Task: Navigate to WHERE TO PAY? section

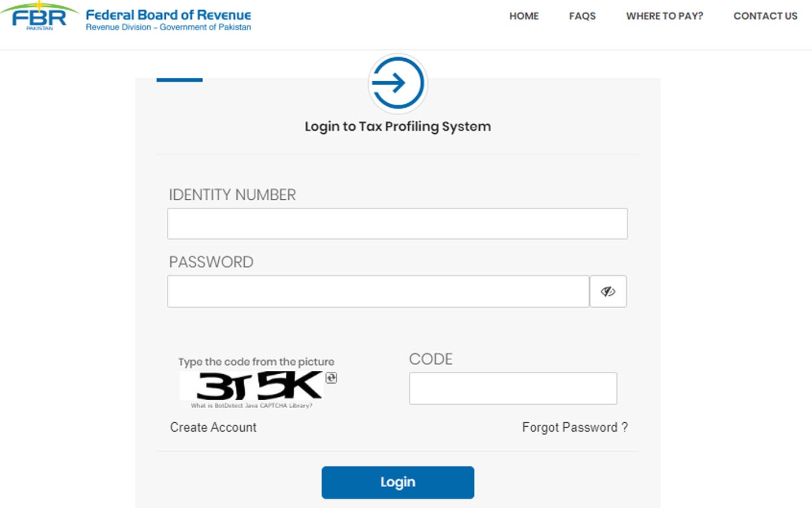Action: [x=664, y=16]
